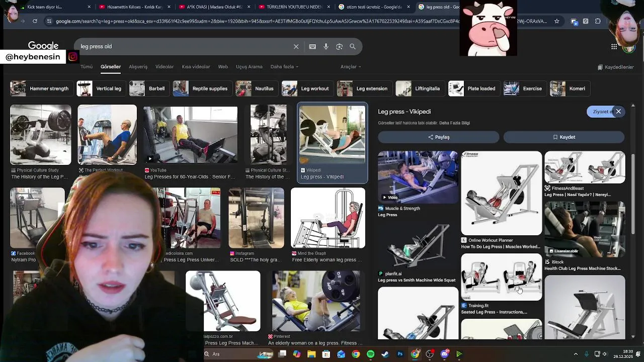Open Steam from the taskbar
The image size is (644, 362).
(x=385, y=354)
